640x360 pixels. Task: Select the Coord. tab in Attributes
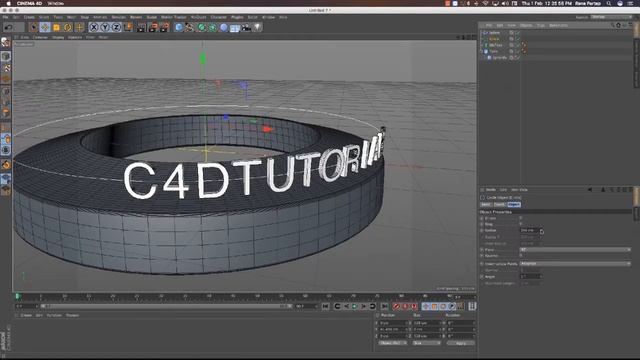tap(500, 204)
